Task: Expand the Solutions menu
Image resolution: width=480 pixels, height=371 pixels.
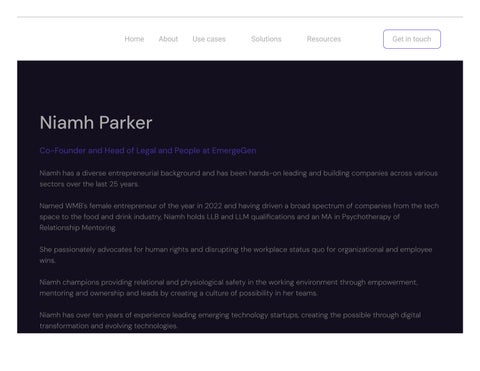Action: [266, 39]
